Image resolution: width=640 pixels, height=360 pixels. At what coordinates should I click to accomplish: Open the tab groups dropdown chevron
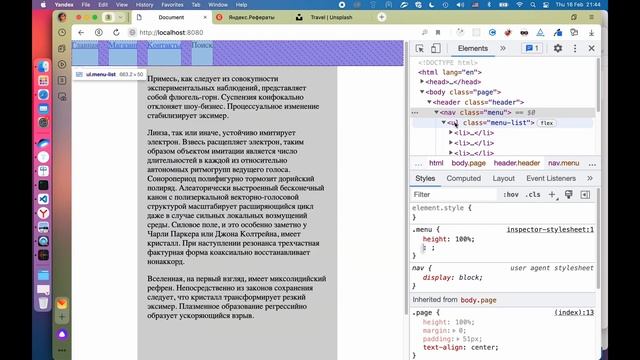(x=120, y=18)
